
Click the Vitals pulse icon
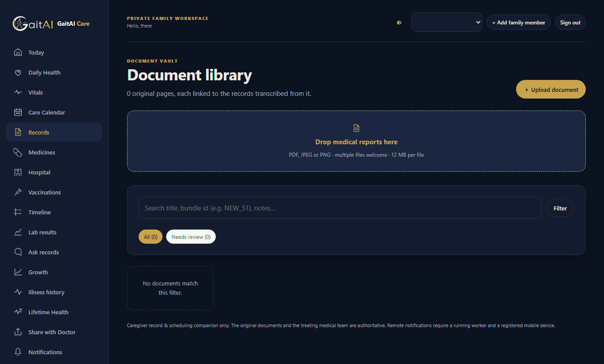18,92
